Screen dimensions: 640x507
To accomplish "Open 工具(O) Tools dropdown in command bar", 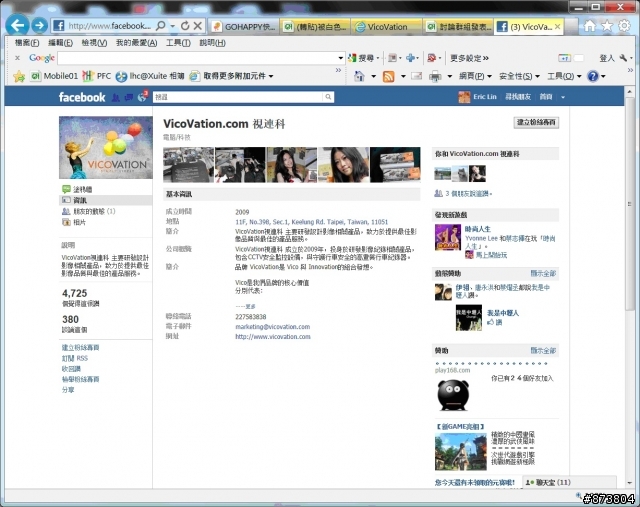I will click(564, 76).
